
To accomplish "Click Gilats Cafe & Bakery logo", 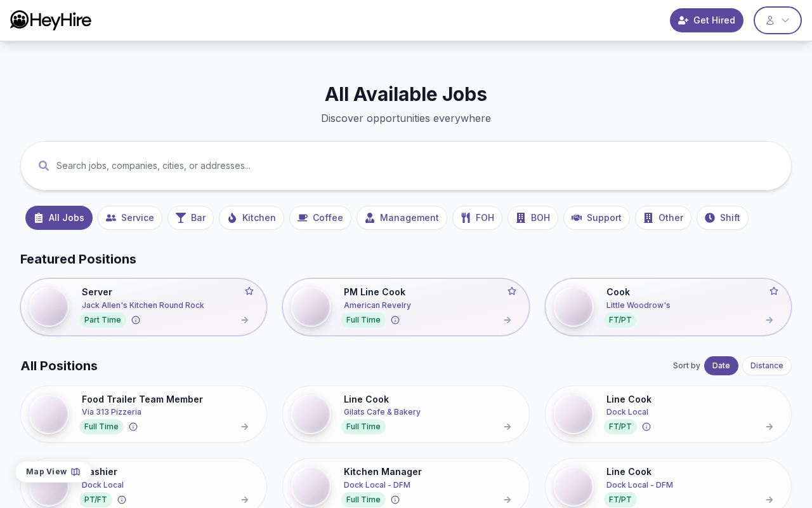I will coord(311,414).
